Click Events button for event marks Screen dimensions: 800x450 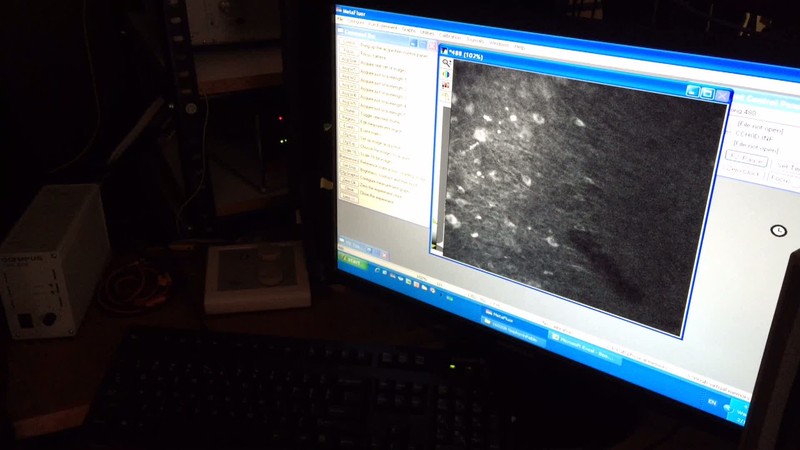[x=349, y=127]
